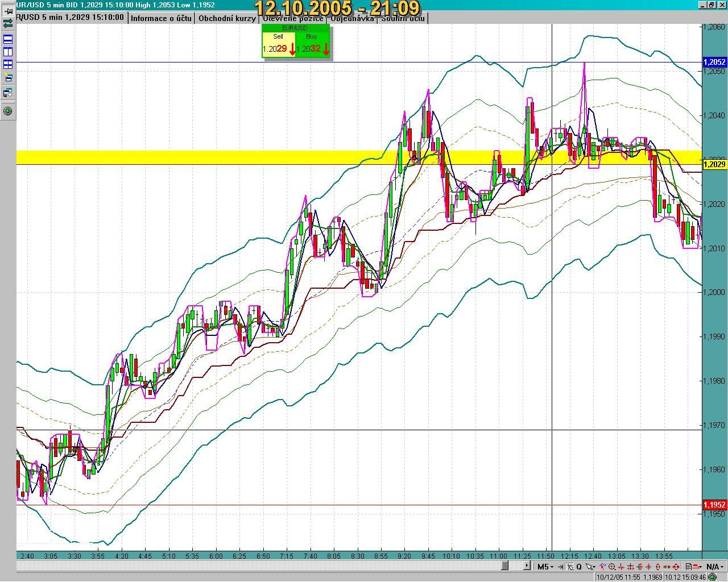Screen dimensions: 728x582
Task: Click the EUR/USD header on the quote panel
Action: [295, 28]
